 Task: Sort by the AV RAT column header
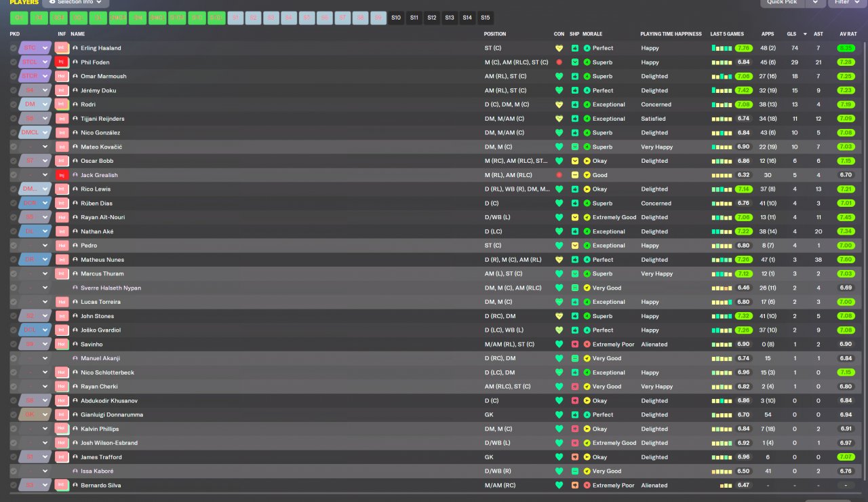coord(848,34)
